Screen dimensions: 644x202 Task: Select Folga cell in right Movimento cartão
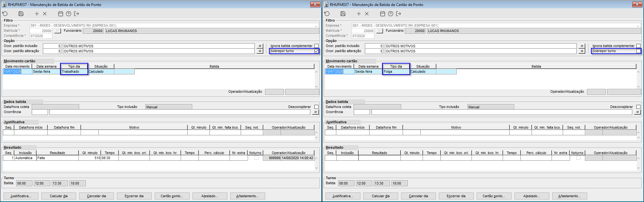396,71
